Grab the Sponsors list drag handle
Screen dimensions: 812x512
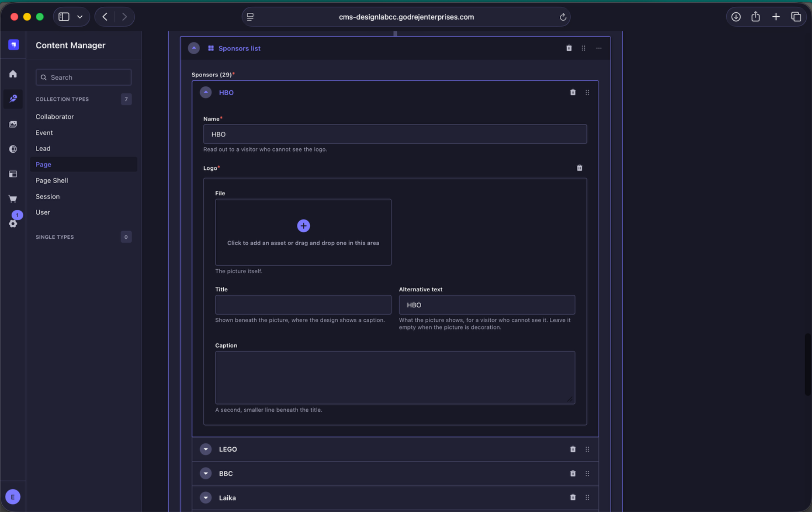coord(584,48)
